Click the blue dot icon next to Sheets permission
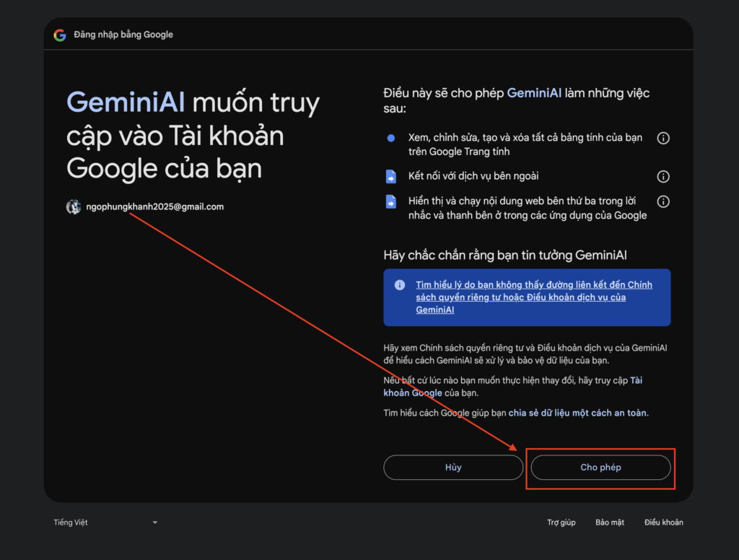This screenshot has width=739, height=560. (x=390, y=138)
